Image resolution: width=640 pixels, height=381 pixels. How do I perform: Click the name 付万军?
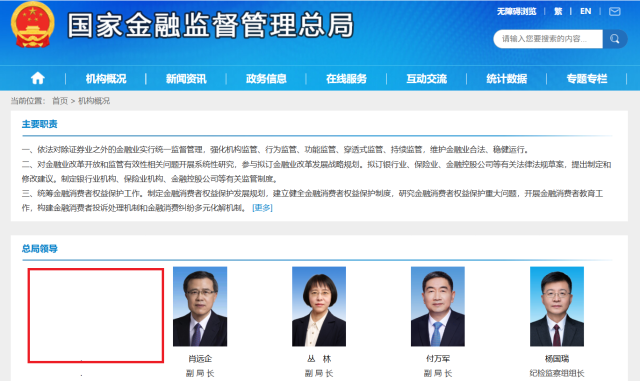(x=438, y=359)
